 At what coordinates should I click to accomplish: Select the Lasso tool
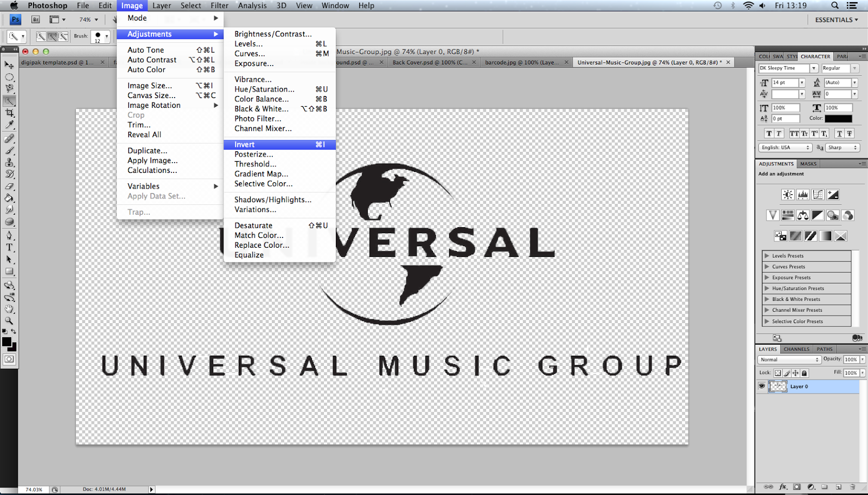(x=9, y=89)
